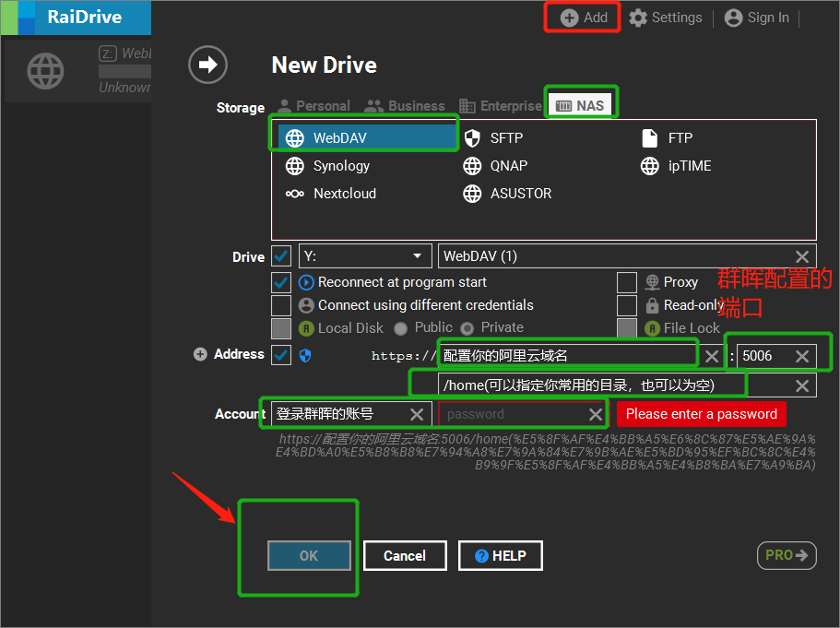Toggle the File Lock checkbox
The height and width of the screenshot is (628, 840).
tap(627, 328)
